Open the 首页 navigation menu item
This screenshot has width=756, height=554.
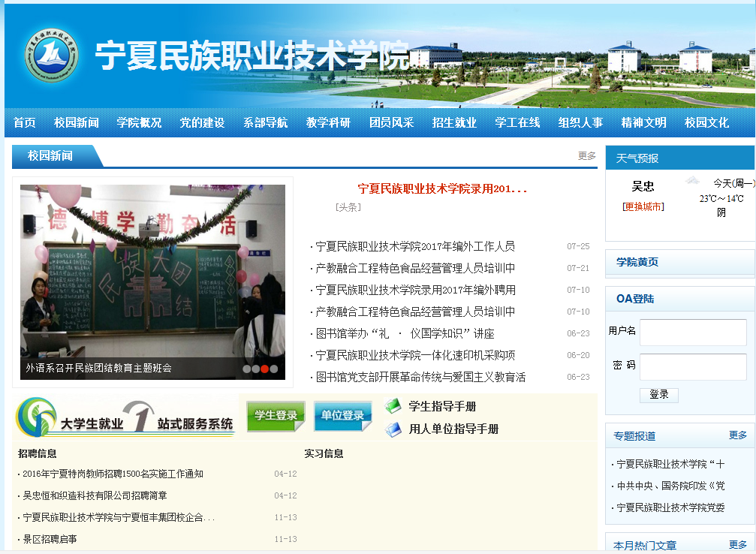(25, 122)
